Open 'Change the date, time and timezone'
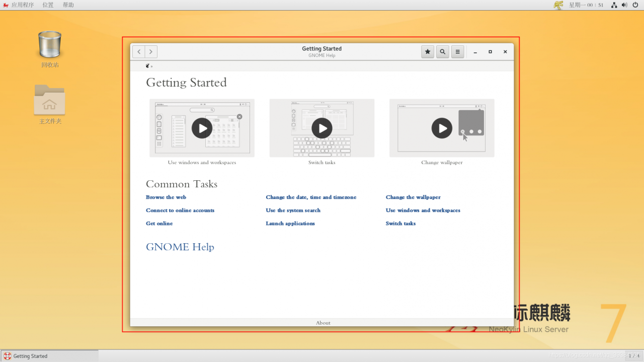The width and height of the screenshot is (644, 362). click(x=311, y=197)
